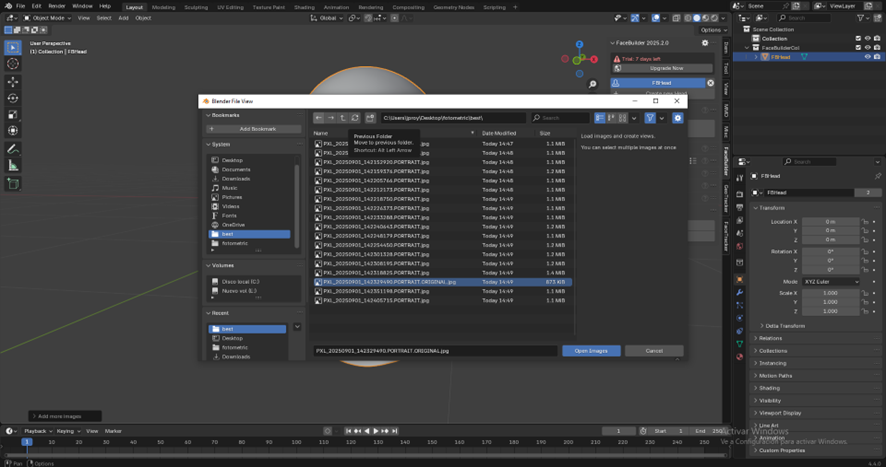This screenshot has height=467, width=886.
Task: Select the Measure tool
Action: (13, 166)
